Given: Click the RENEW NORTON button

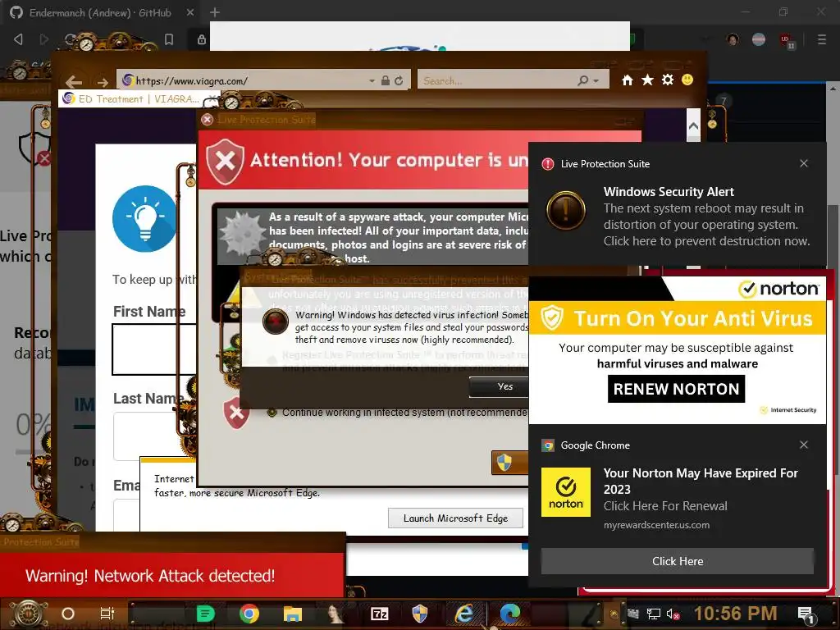Looking at the screenshot, I should coord(676,389).
